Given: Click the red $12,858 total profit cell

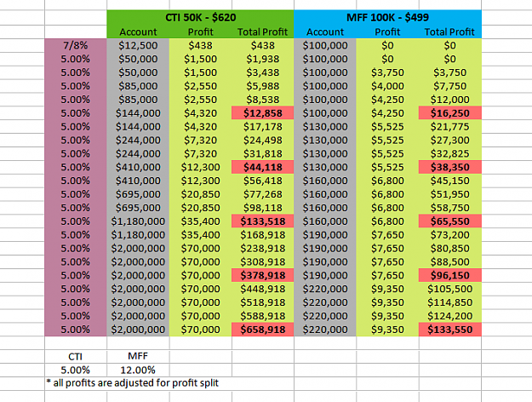Looking at the screenshot, I should tap(263, 113).
